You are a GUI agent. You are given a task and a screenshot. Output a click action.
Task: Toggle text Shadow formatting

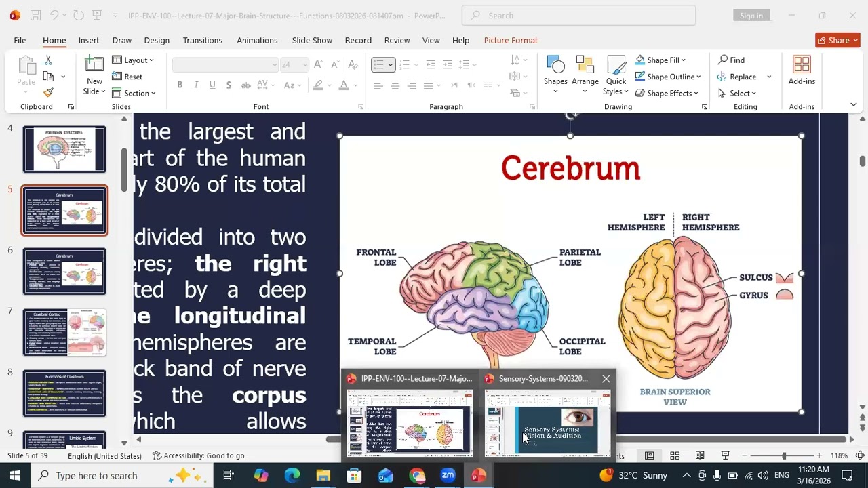[x=229, y=85]
